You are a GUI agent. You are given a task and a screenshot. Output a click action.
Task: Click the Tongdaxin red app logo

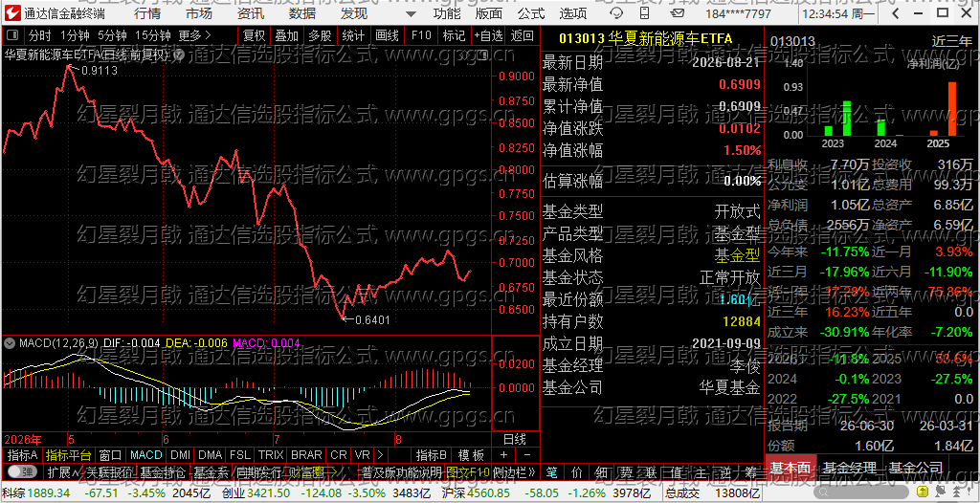click(13, 13)
